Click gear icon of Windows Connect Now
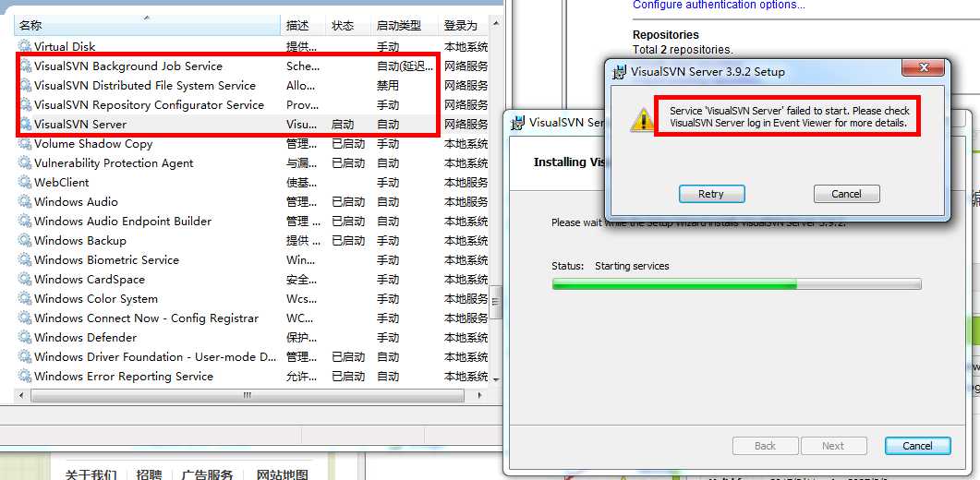This screenshot has height=480, width=980. 25,318
